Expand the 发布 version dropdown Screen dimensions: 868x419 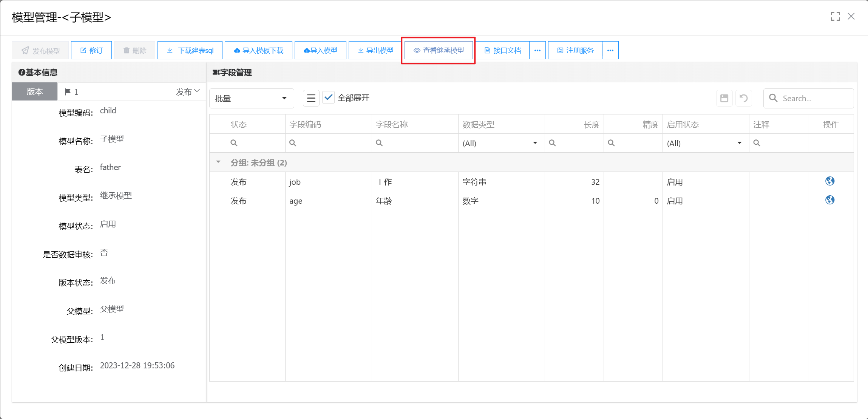click(188, 92)
